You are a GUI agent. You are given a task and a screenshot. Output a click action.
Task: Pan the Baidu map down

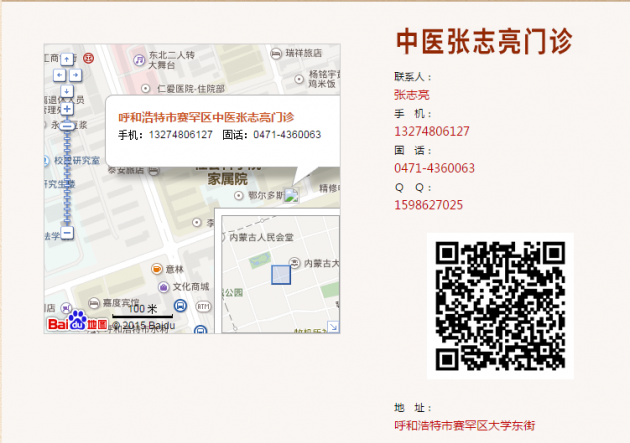click(67, 91)
